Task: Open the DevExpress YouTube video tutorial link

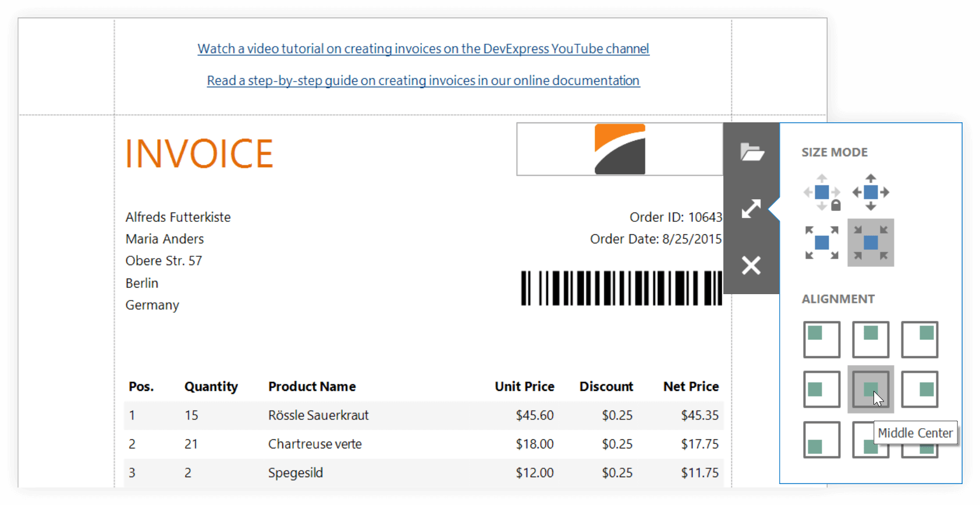Action: [x=423, y=49]
